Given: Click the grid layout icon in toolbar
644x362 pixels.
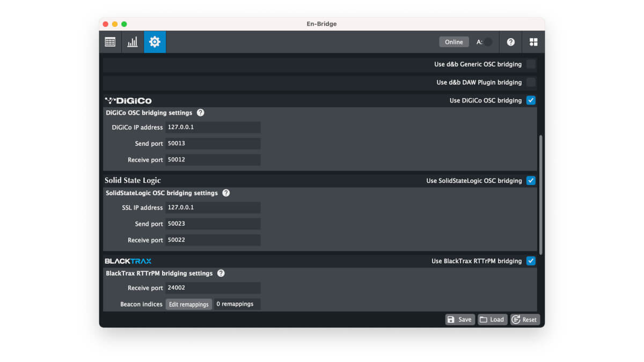Looking at the screenshot, I should pos(533,42).
